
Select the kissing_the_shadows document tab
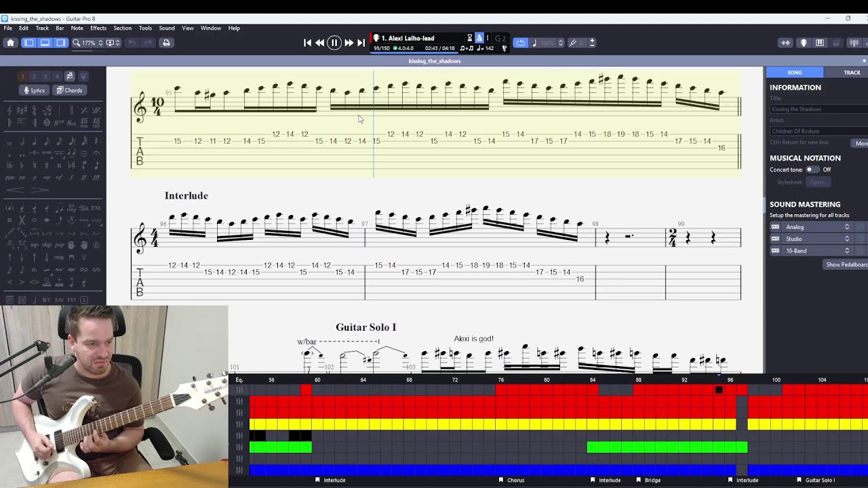[435, 61]
